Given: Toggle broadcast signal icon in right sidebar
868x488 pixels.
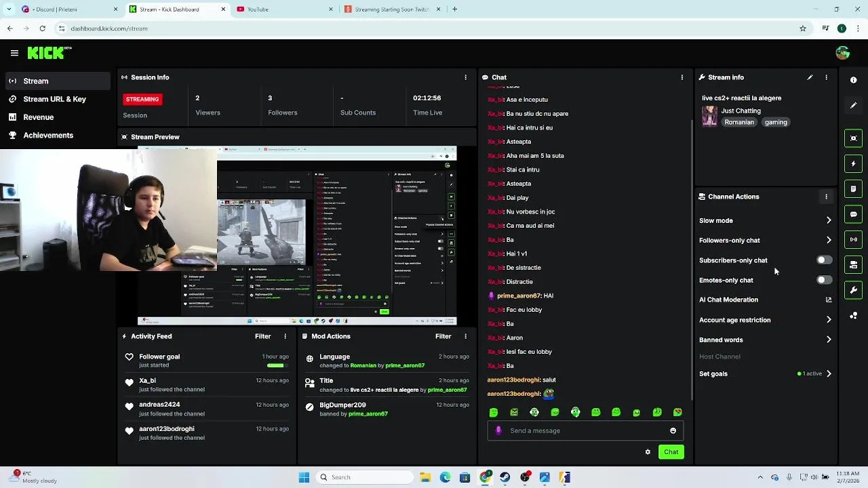Looking at the screenshot, I should tap(853, 239).
